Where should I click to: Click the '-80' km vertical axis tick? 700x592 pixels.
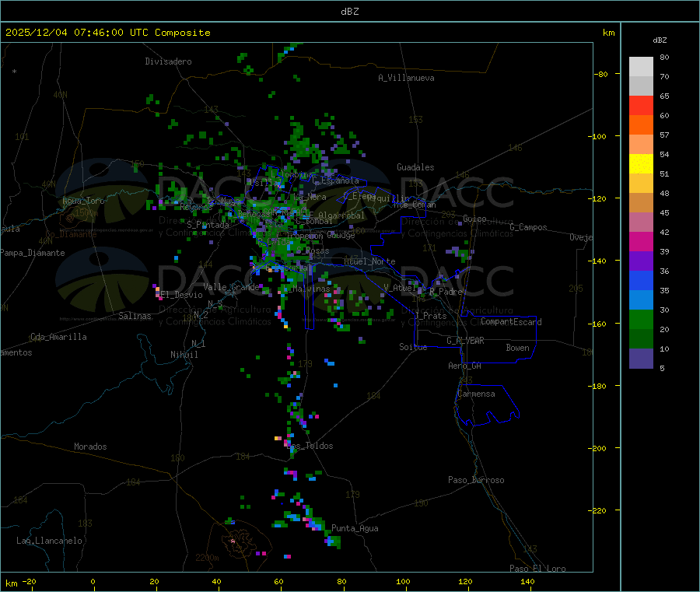coord(601,74)
